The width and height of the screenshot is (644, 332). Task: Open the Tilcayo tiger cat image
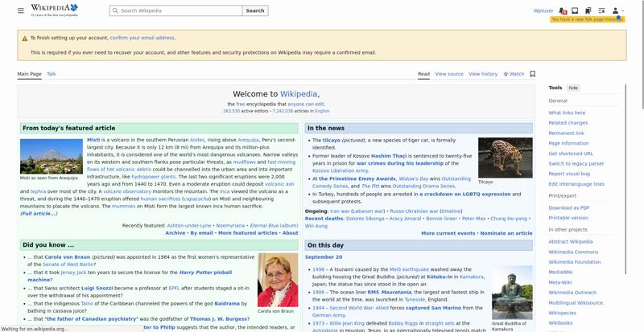click(506, 158)
